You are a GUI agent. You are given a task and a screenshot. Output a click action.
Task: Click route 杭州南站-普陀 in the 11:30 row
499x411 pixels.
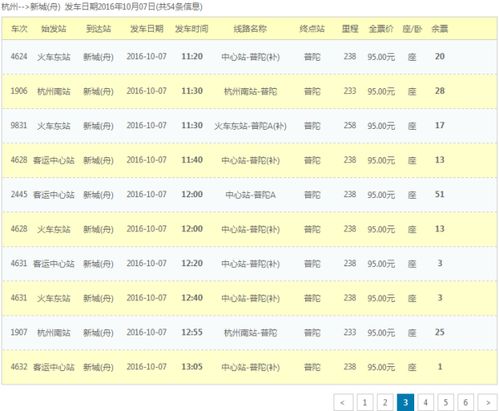(250, 91)
